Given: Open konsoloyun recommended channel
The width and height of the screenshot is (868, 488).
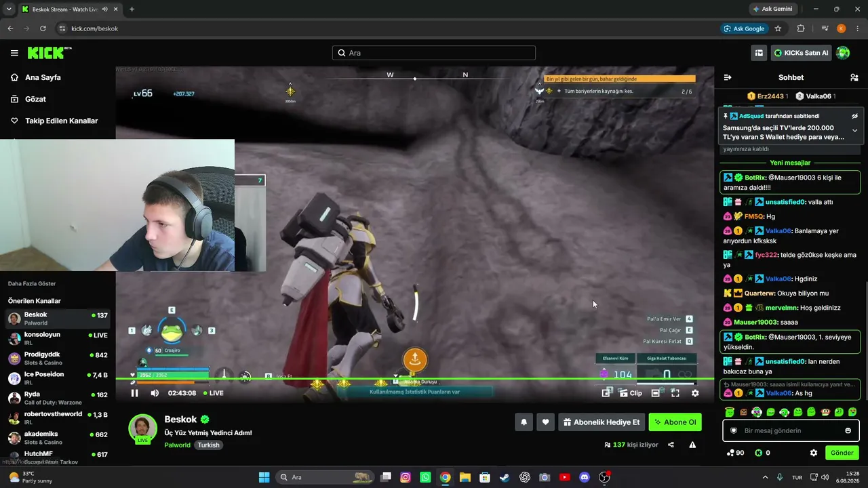Looking at the screenshot, I should pos(58,338).
